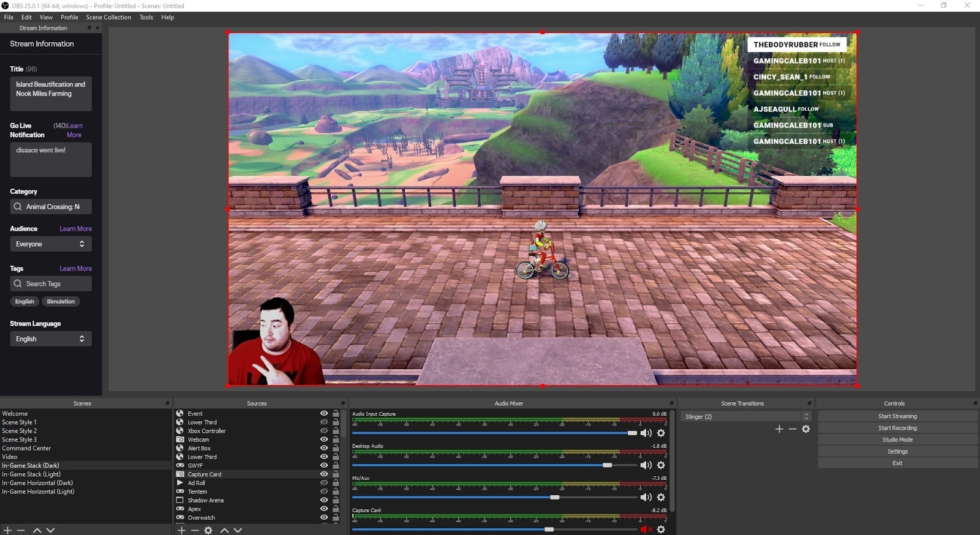The height and width of the screenshot is (535, 980).
Task: Open Learn More link beside Audience
Action: 75,228
